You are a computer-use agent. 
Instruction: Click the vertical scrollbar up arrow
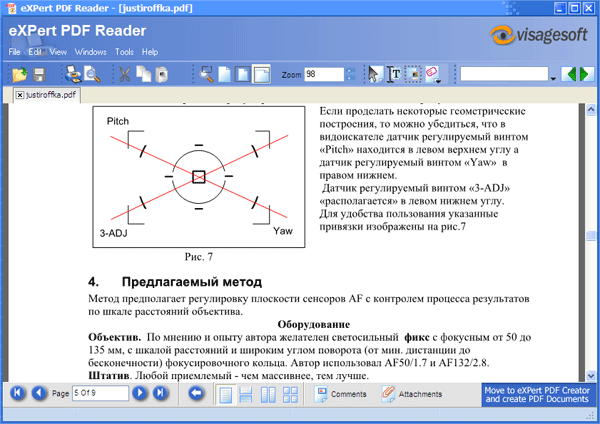591,110
